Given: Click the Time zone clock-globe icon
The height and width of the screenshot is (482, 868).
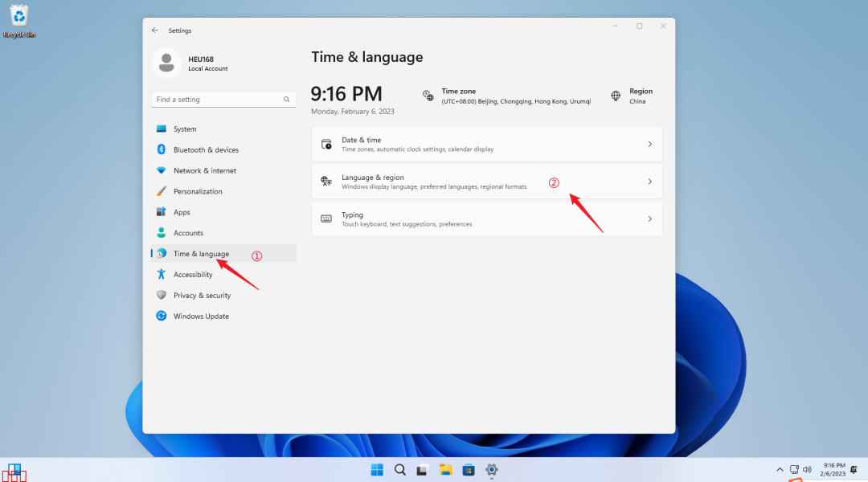Looking at the screenshot, I should click(x=428, y=96).
